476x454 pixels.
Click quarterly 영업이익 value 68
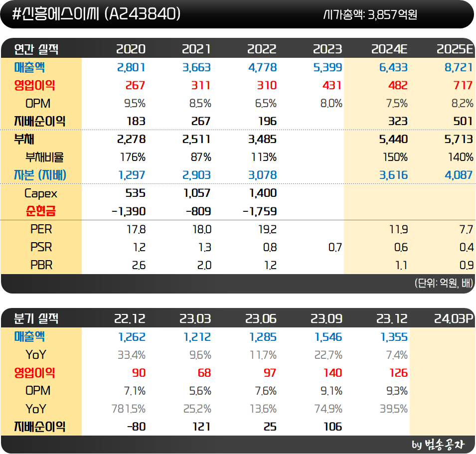click(x=204, y=373)
